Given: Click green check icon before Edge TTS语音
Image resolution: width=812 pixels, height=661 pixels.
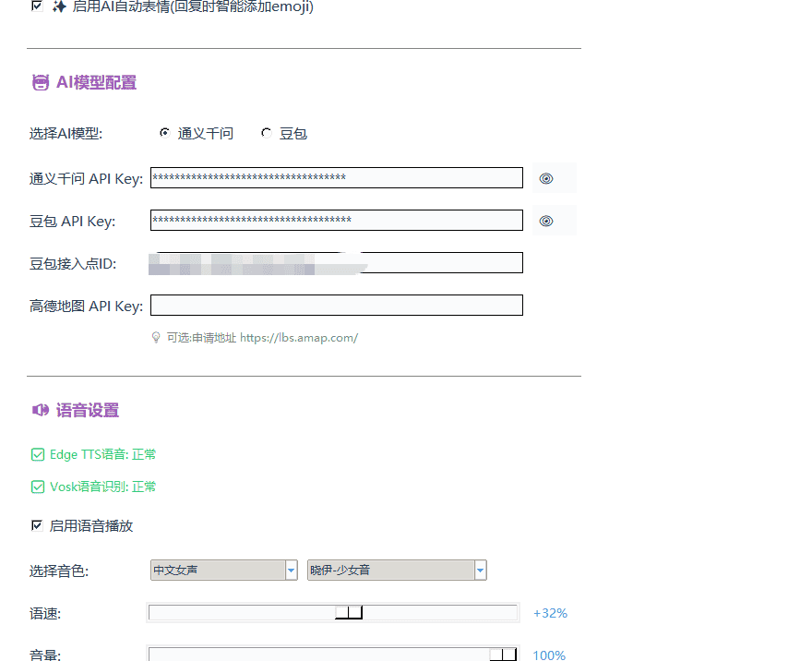Looking at the screenshot, I should tap(38, 453).
